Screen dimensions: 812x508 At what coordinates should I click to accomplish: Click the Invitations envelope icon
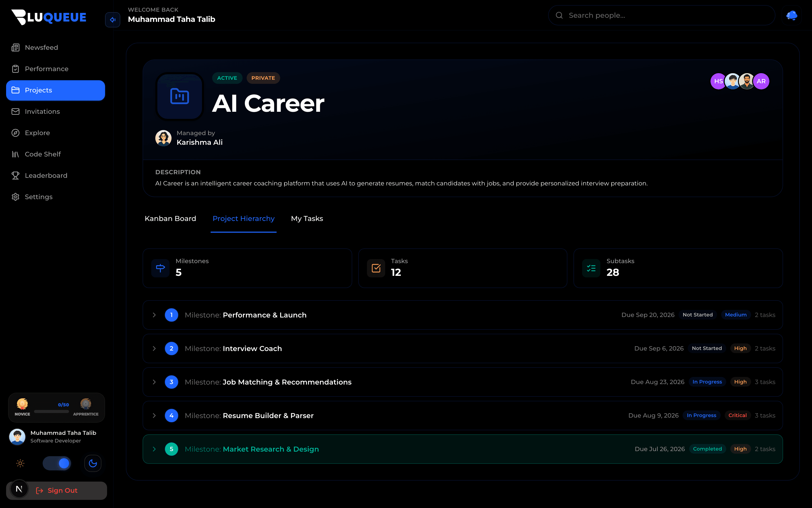[x=15, y=112]
